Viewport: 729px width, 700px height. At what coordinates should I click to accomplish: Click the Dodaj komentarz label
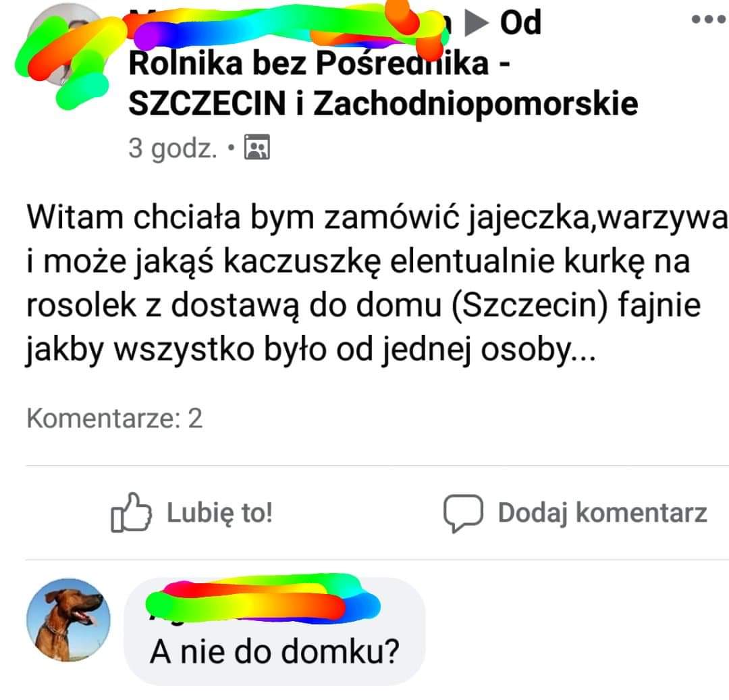(603, 513)
